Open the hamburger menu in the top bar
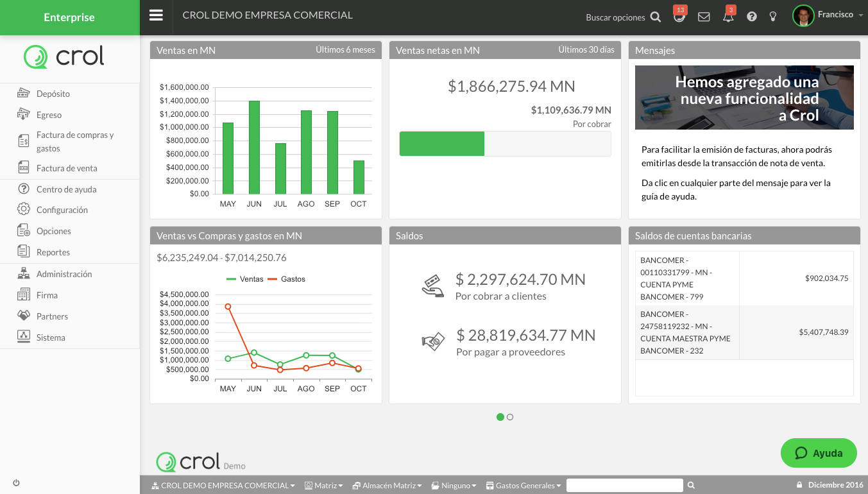This screenshot has width=868, height=494. pos(156,15)
